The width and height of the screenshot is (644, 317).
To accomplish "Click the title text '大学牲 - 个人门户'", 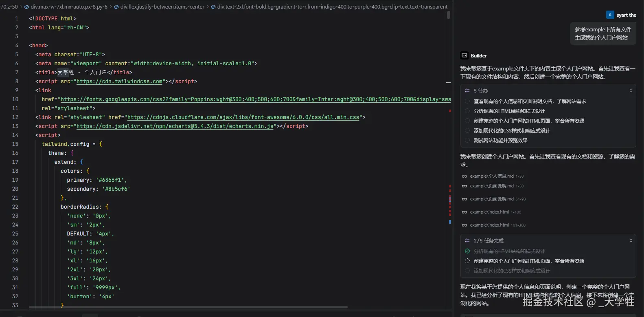I will coord(82,73).
